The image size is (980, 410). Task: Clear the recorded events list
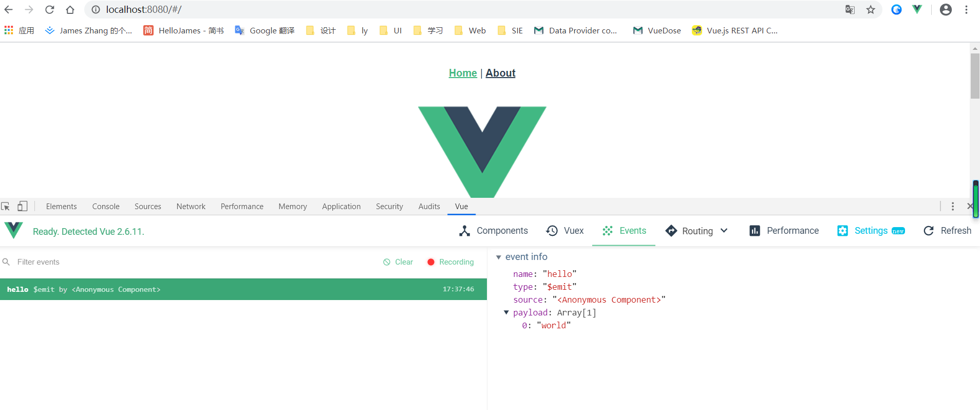[x=398, y=262]
